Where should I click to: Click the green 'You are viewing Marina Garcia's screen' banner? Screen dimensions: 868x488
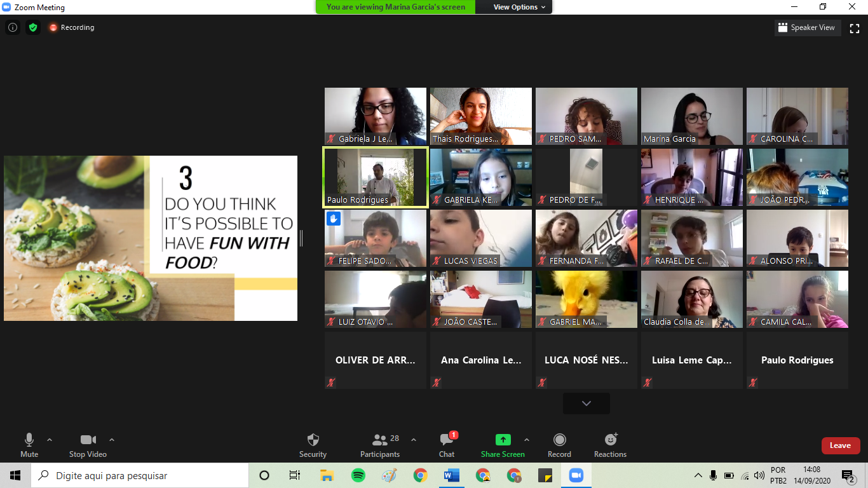395,7
